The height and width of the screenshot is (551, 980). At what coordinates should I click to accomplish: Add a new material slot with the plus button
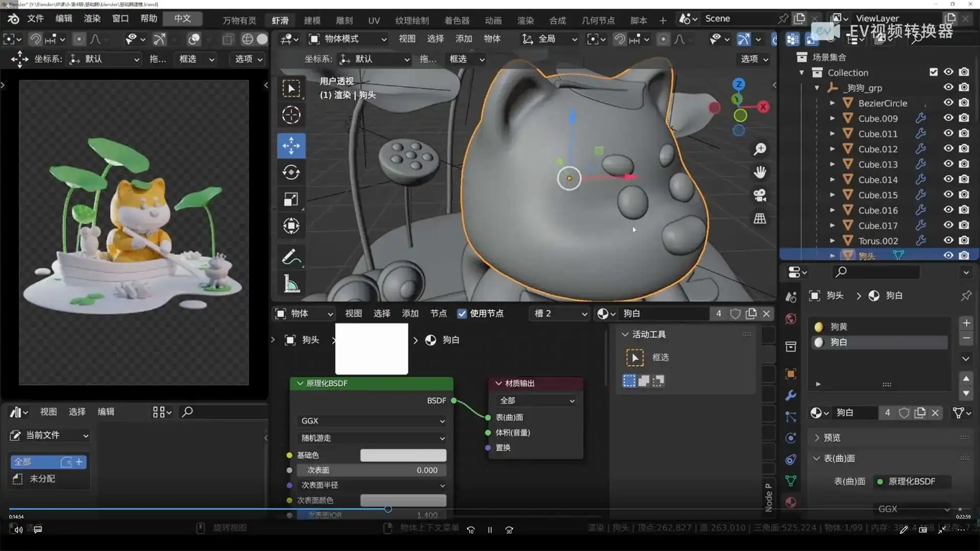966,322
